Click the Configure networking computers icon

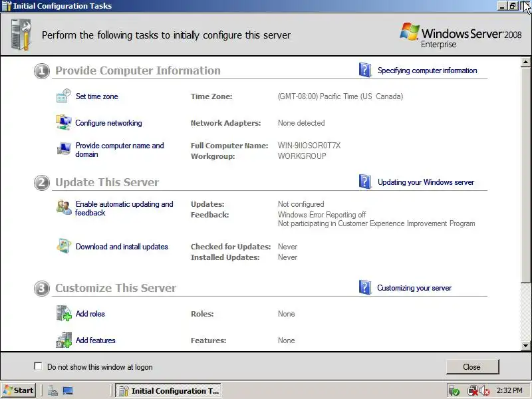(x=63, y=122)
